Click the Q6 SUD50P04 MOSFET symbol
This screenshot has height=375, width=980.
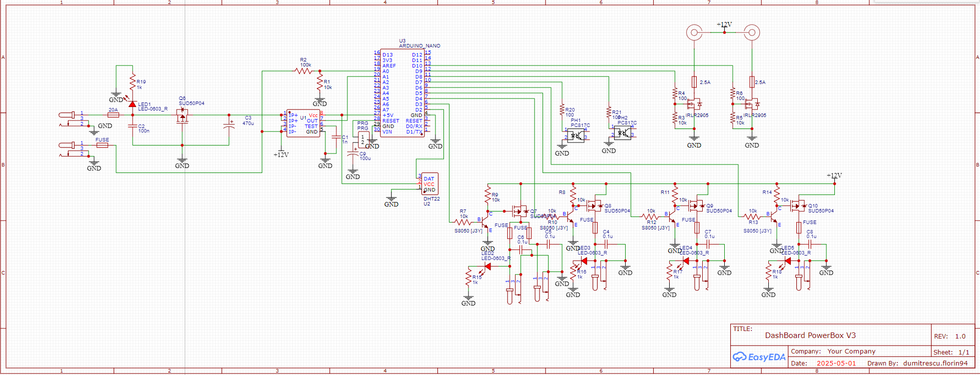[x=182, y=116]
